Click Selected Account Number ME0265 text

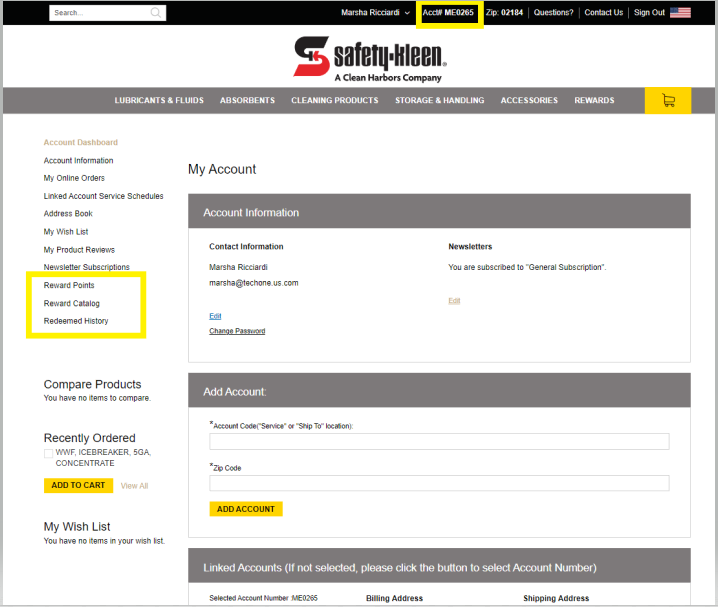tap(263, 598)
